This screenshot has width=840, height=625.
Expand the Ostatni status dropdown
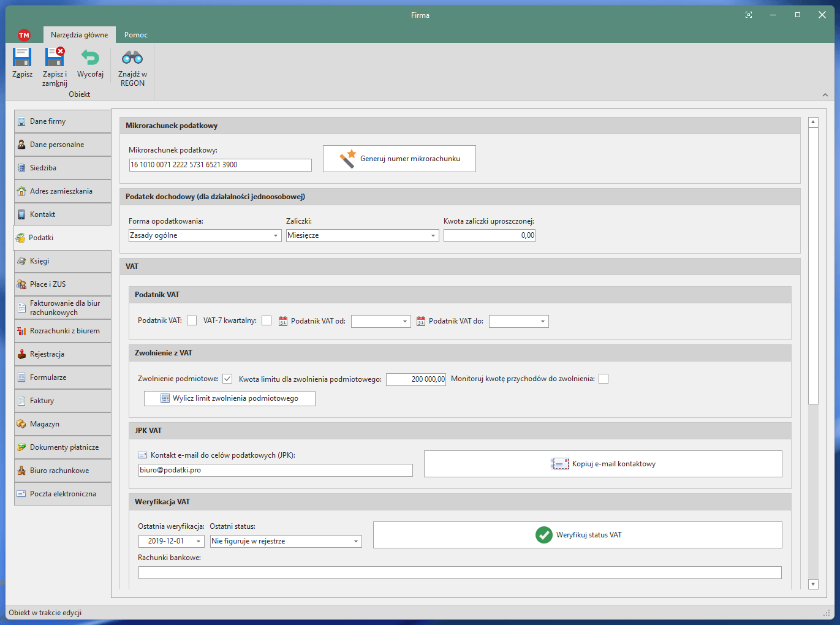click(x=355, y=541)
